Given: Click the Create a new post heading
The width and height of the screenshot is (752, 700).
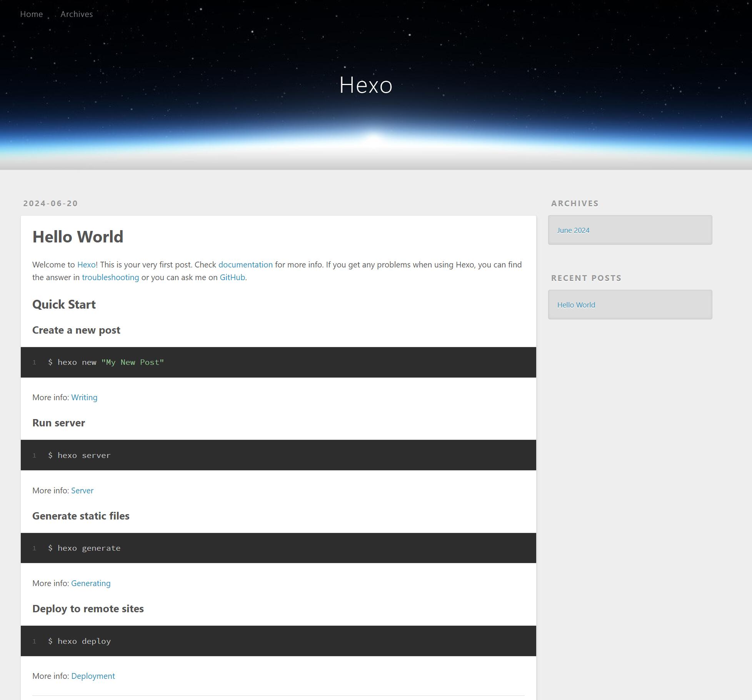Looking at the screenshot, I should pyautogui.click(x=76, y=330).
